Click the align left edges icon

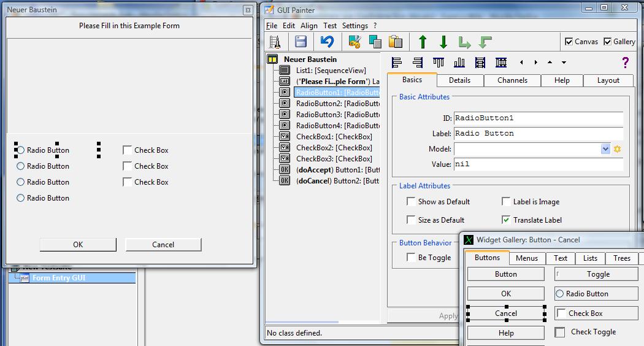point(397,63)
